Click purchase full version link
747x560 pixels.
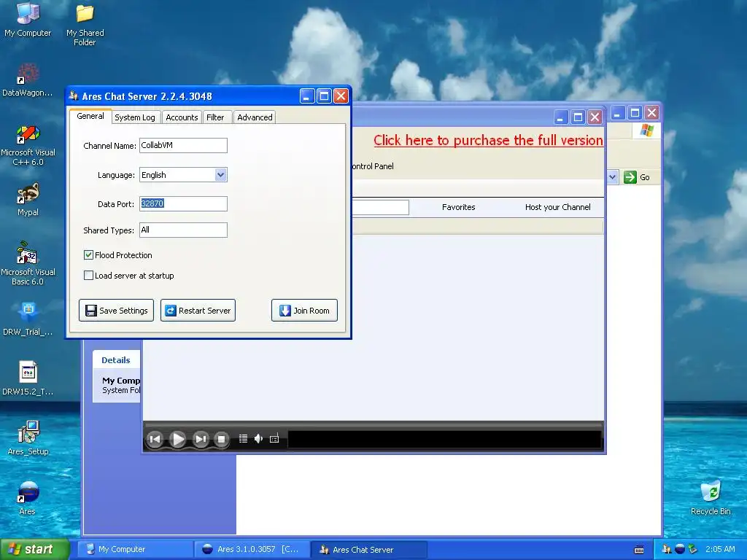coord(488,141)
